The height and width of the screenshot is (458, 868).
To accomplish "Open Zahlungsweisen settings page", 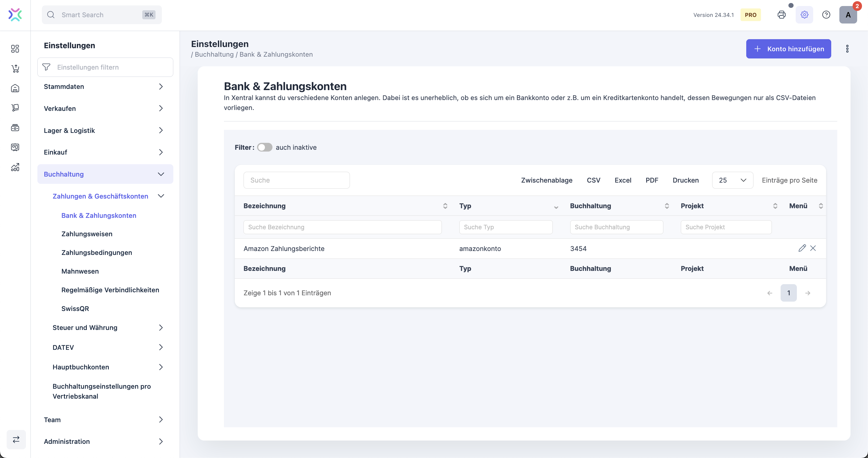I will [87, 234].
